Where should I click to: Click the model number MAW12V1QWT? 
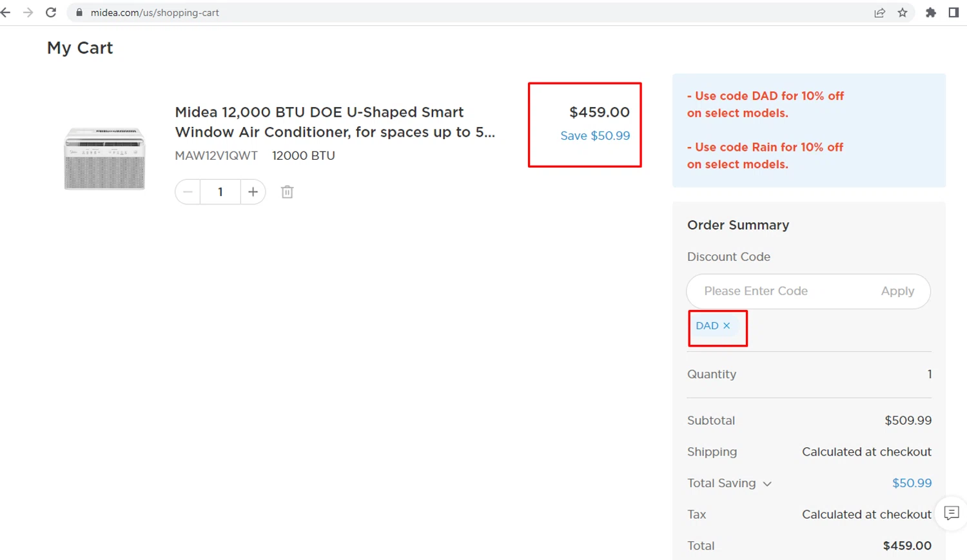[x=216, y=155]
